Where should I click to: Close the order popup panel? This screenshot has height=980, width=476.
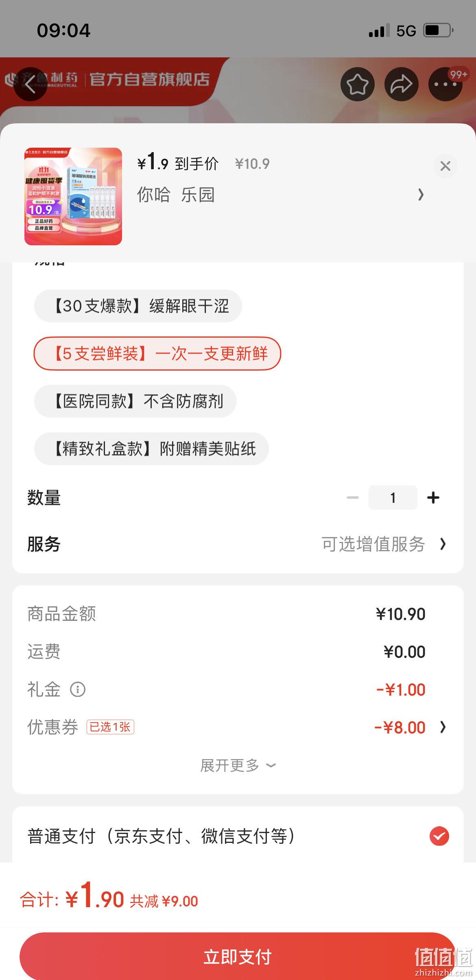[445, 166]
